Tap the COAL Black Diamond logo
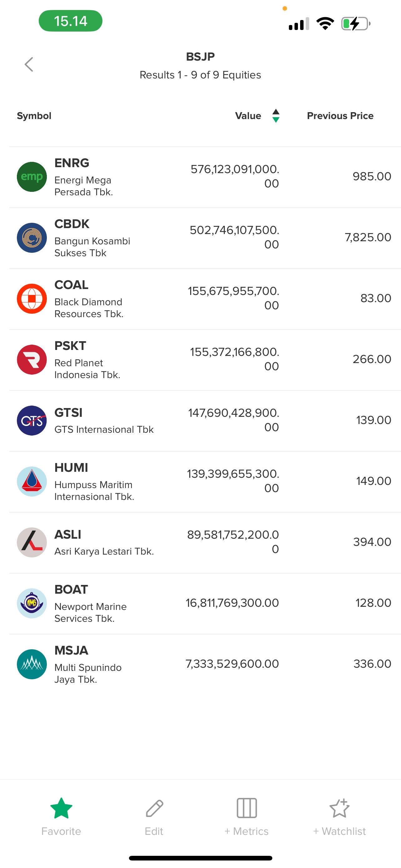 coord(32,298)
